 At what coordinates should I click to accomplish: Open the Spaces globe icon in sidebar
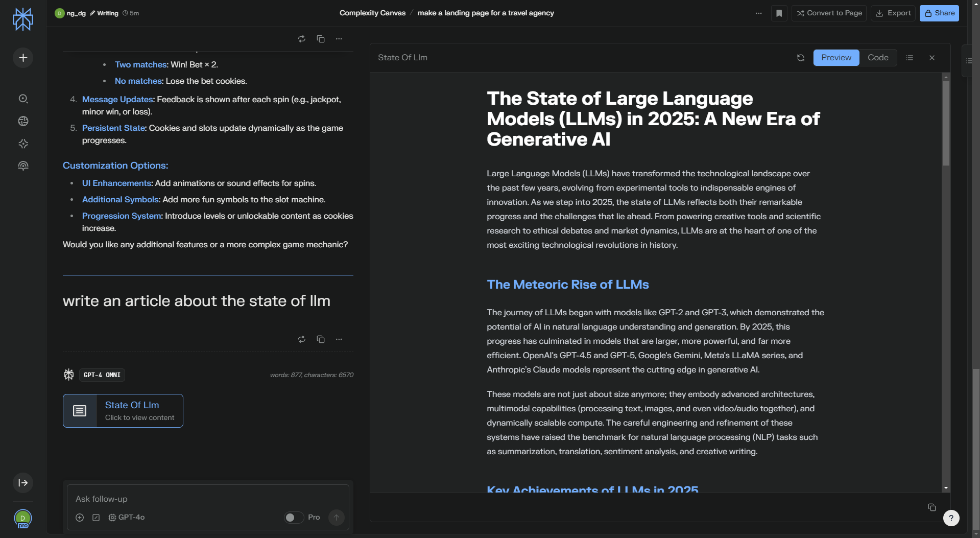tap(23, 121)
